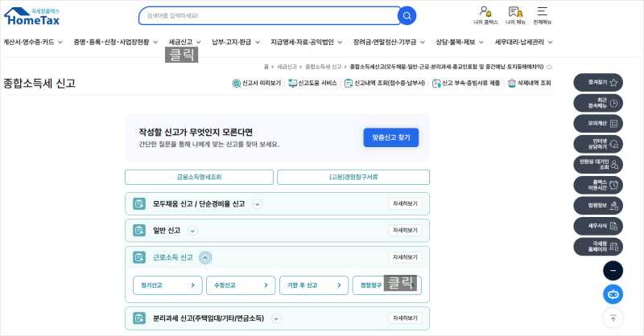Open 나의 메뉴 icon
The height and width of the screenshot is (336, 644).
point(515,15)
